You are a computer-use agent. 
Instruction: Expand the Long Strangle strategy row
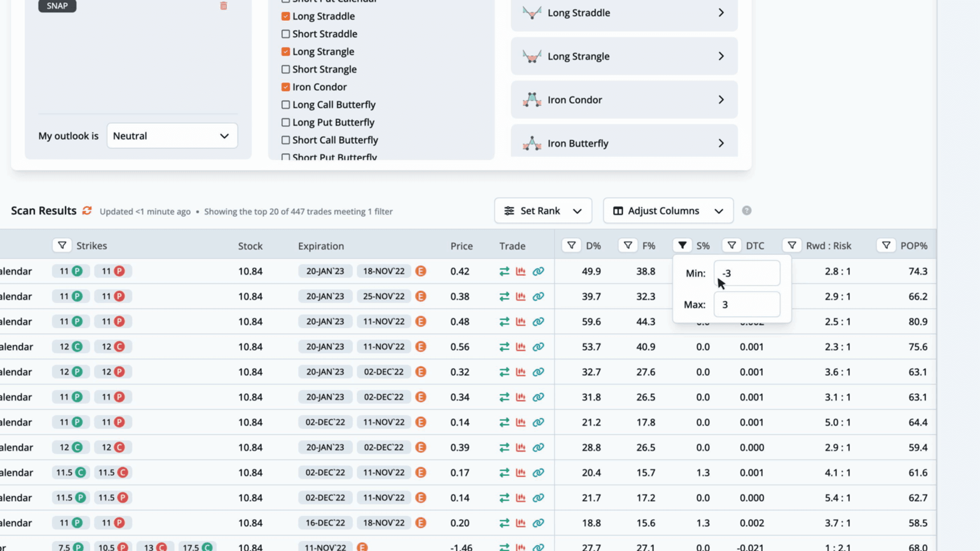(624, 56)
